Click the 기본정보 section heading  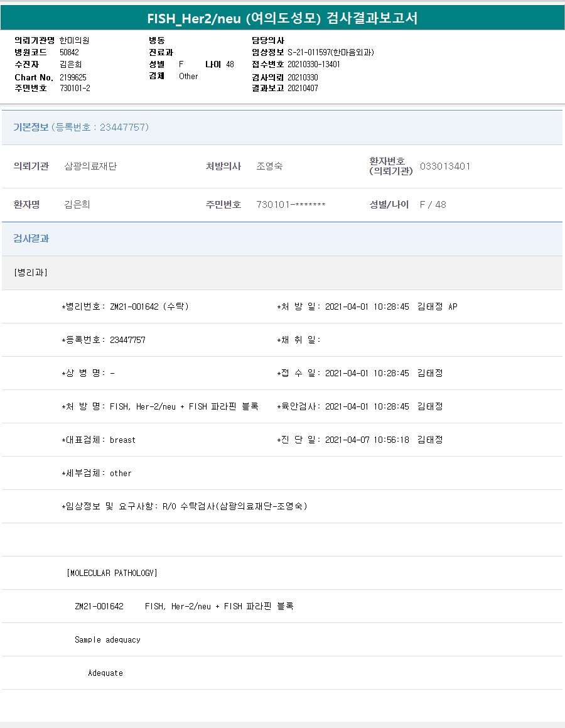coord(31,128)
